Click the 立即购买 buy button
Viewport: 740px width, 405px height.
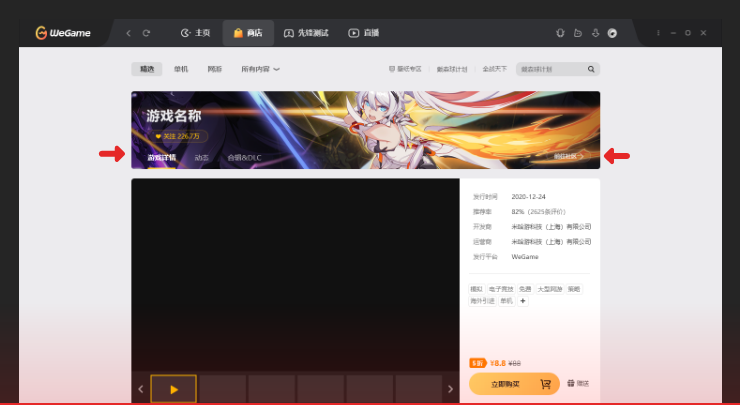[x=514, y=384]
